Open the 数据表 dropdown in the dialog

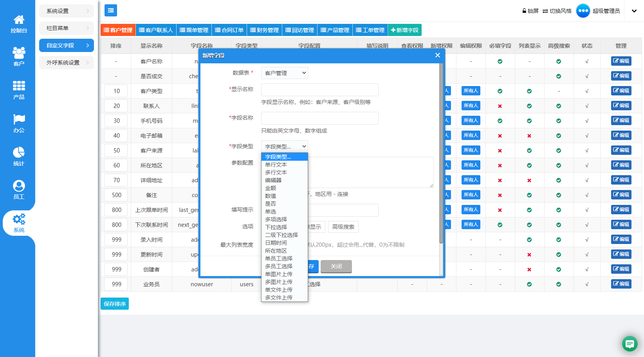(284, 73)
